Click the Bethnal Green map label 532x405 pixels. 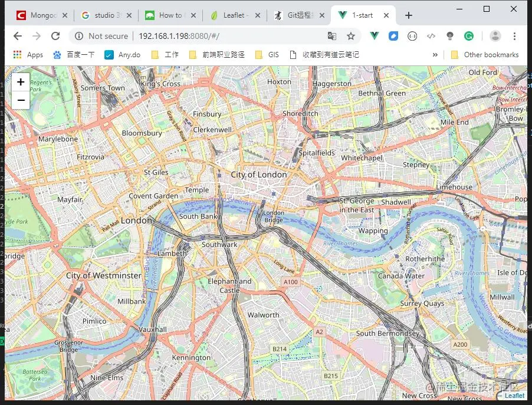tap(382, 93)
